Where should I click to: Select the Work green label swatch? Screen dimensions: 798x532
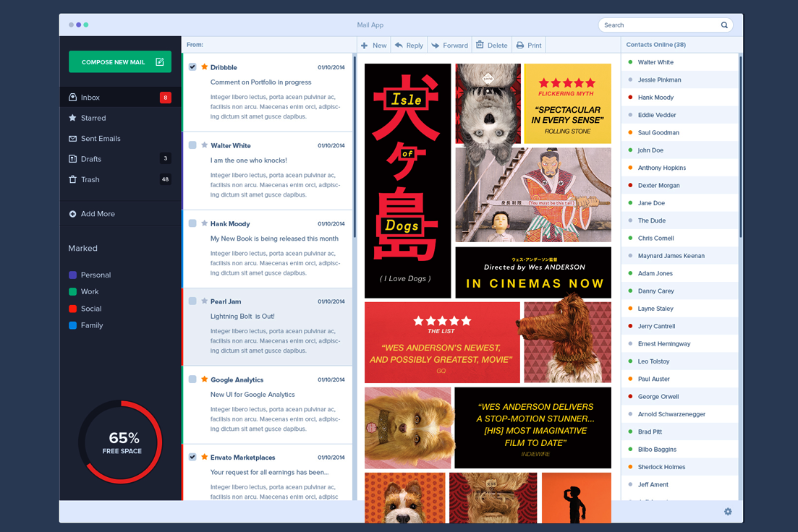[x=73, y=292]
